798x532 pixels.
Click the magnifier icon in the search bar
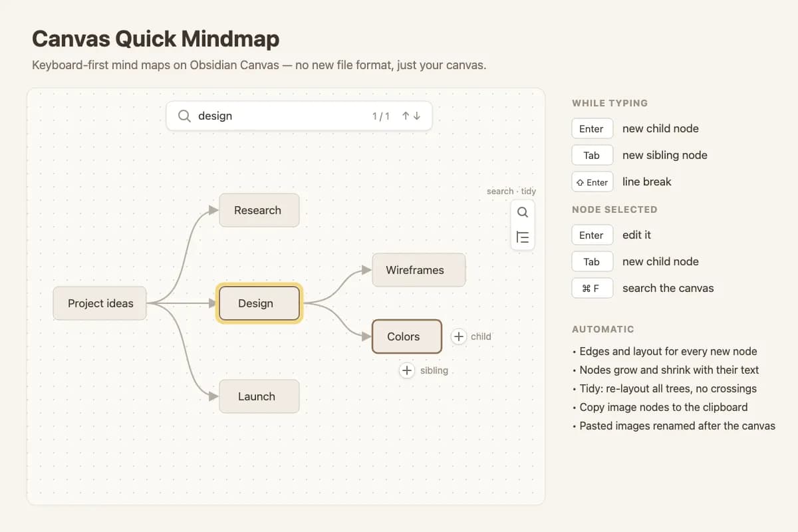(x=184, y=116)
